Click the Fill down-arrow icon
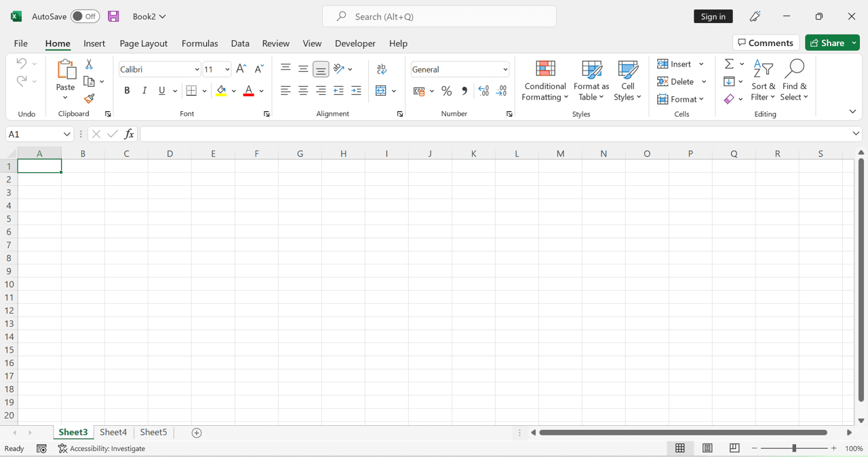 [729, 81]
